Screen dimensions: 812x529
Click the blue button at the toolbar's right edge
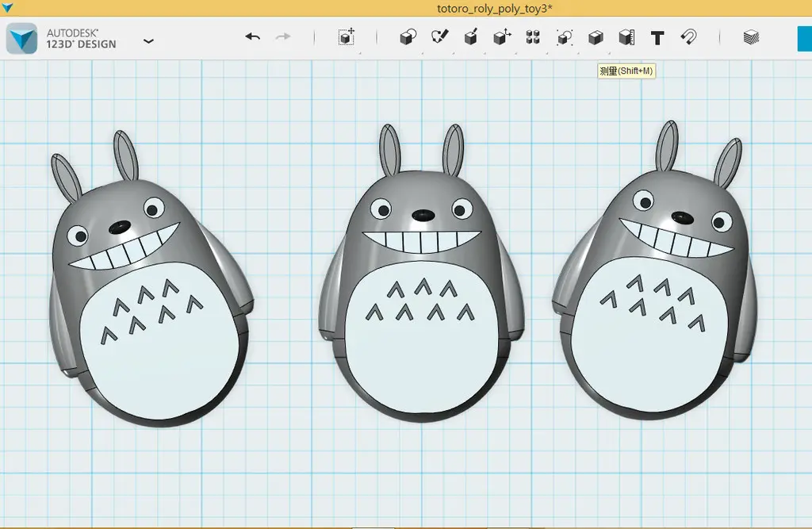(804, 38)
